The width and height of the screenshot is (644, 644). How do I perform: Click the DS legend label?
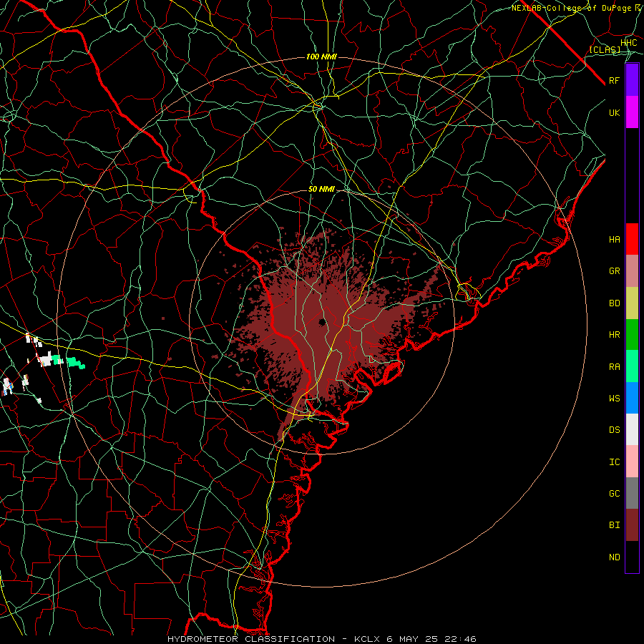tap(614, 430)
